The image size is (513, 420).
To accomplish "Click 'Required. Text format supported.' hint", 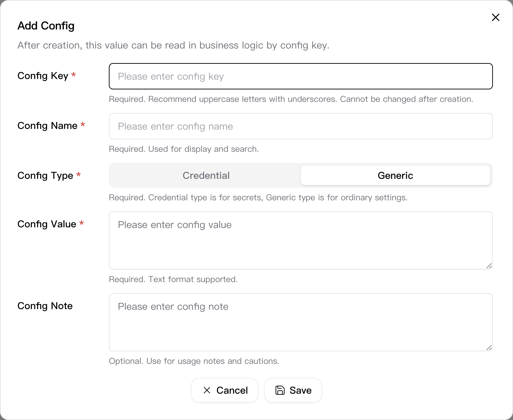I will [x=173, y=279].
